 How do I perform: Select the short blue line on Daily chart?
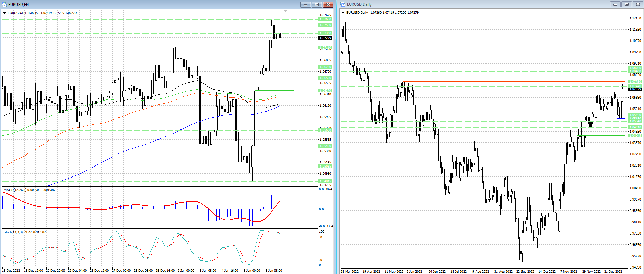point(621,119)
